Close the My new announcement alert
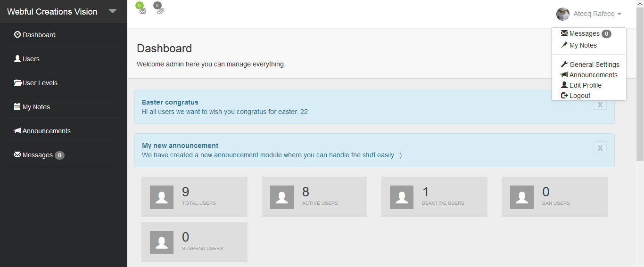 (x=600, y=148)
